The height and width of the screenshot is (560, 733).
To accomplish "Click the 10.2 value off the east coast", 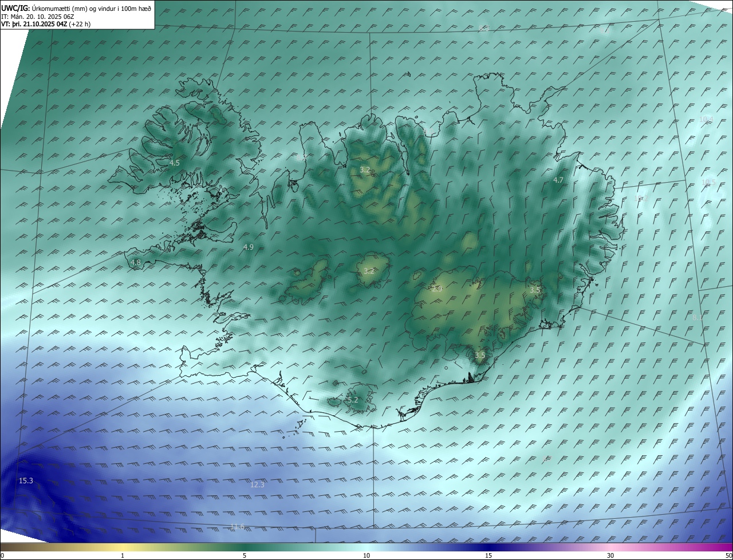I will [x=640, y=198].
